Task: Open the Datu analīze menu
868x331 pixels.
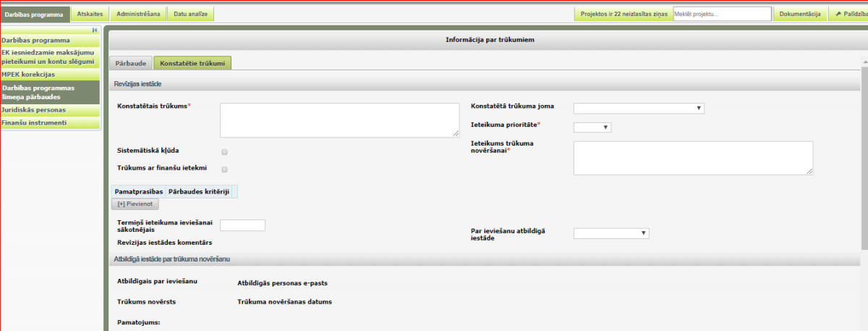Action: 190,14
